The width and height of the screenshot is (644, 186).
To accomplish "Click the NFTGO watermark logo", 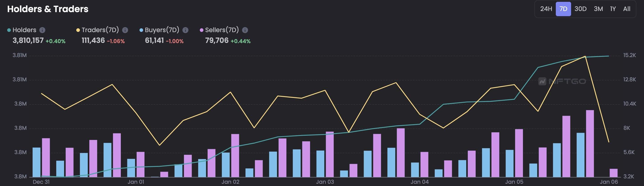I will tap(562, 81).
